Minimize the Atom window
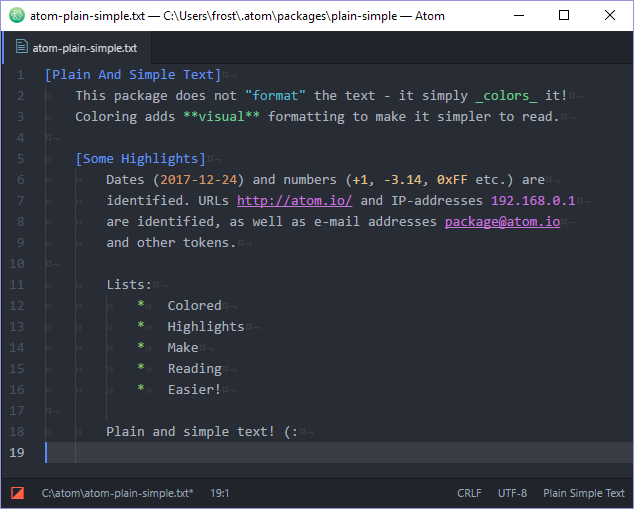This screenshot has height=509, width=634. point(519,15)
